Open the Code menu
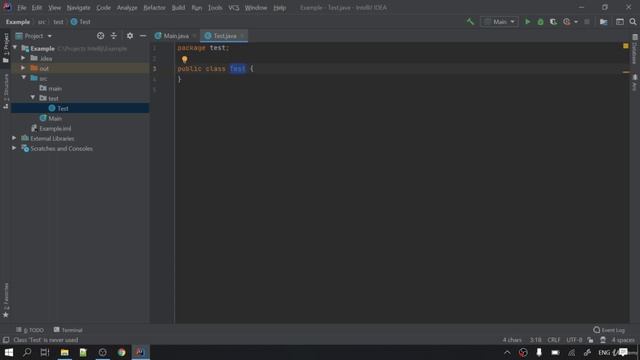The image size is (640, 360). coord(103,8)
